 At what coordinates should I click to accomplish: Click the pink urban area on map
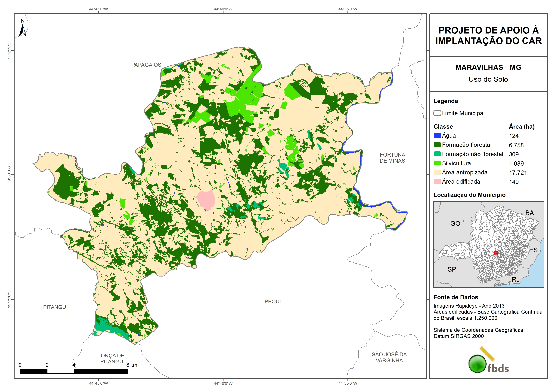click(206, 200)
